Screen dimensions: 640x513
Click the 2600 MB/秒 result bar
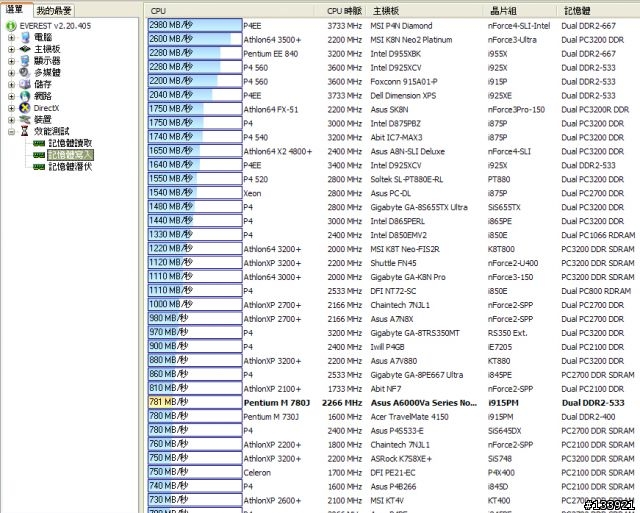tap(195, 39)
